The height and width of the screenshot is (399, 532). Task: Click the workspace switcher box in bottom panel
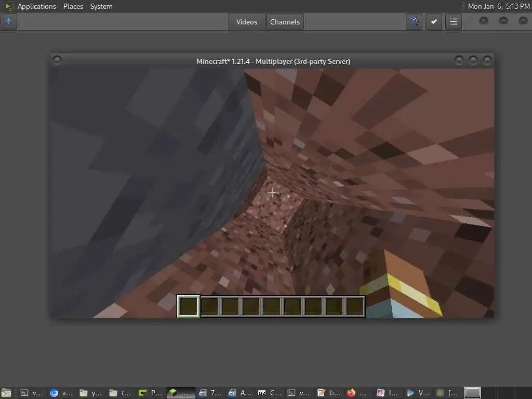coord(472,393)
